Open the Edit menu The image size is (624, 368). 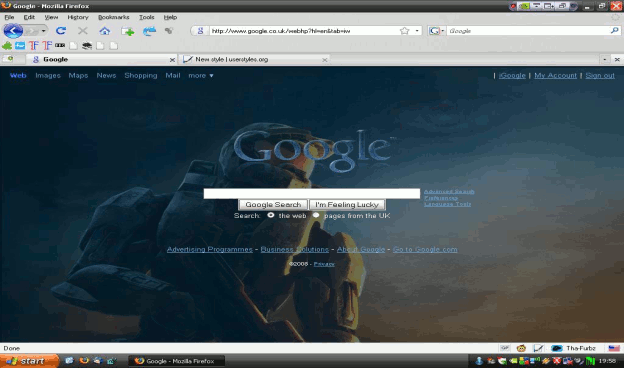point(29,17)
